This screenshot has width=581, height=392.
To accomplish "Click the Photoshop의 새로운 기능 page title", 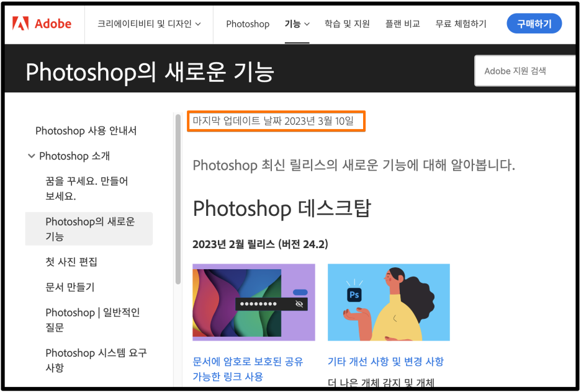I will 150,71.
